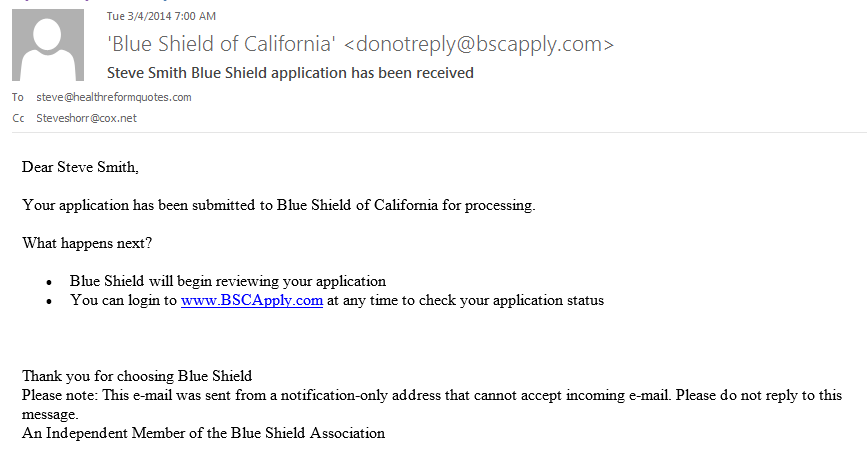Click the 'Please note' notification-only address paragraph

pos(432,404)
